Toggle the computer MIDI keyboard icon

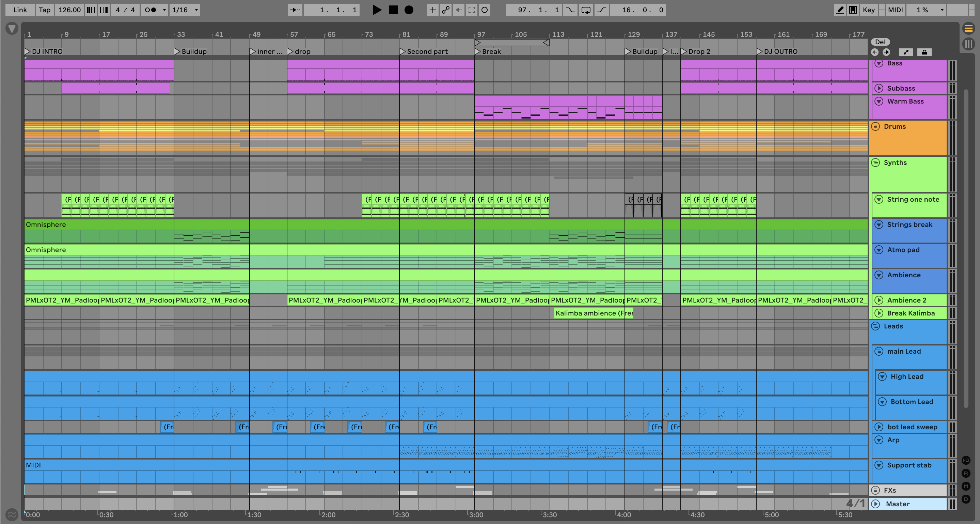pyautogui.click(x=853, y=10)
